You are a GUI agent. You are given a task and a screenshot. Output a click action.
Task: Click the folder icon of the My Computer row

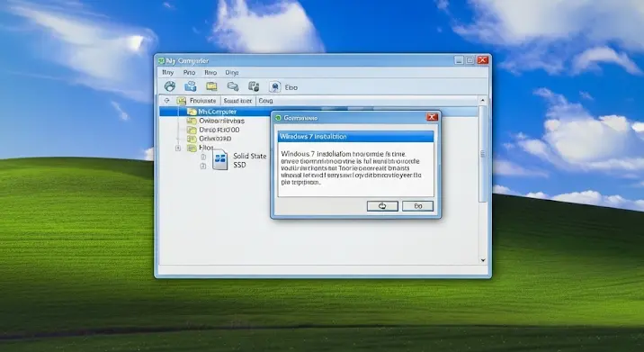coord(192,112)
